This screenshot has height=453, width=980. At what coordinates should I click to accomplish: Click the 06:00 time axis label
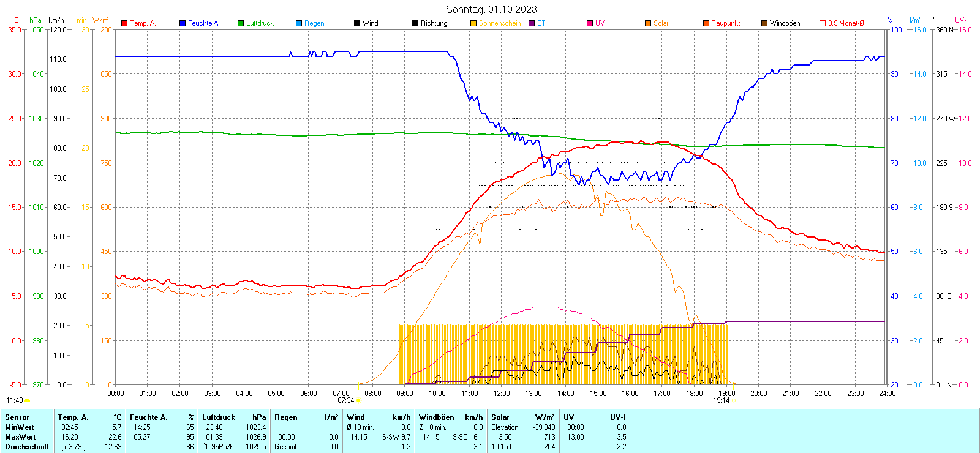[x=309, y=394]
